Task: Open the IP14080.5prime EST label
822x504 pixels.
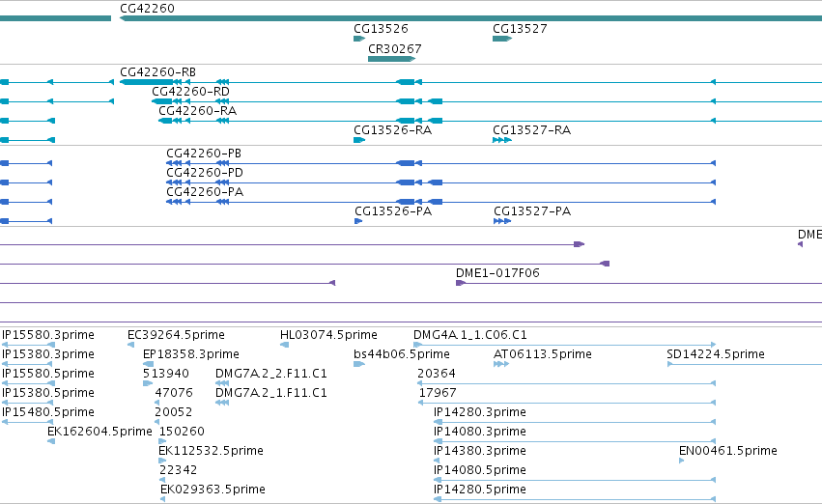Action: 480,471
